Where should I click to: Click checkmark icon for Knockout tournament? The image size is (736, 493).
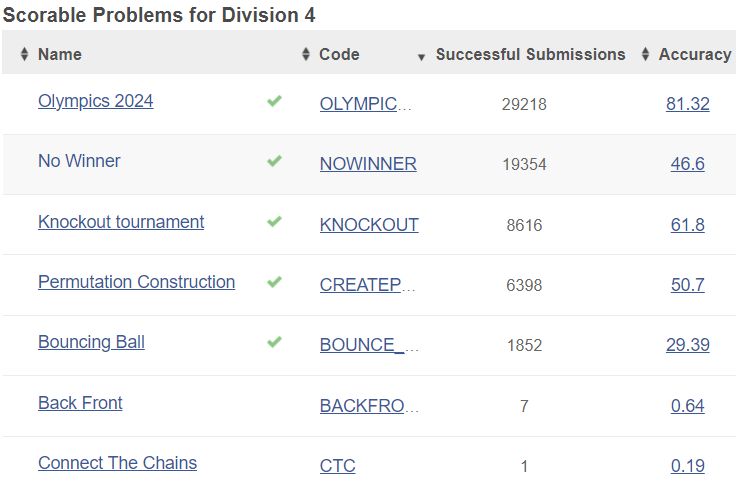coord(274,222)
